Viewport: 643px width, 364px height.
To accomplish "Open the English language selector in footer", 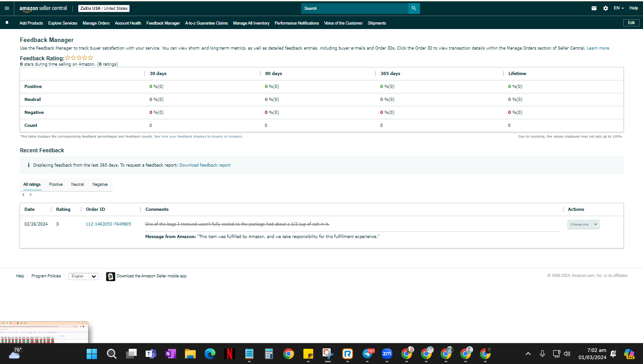I will 83,276.
